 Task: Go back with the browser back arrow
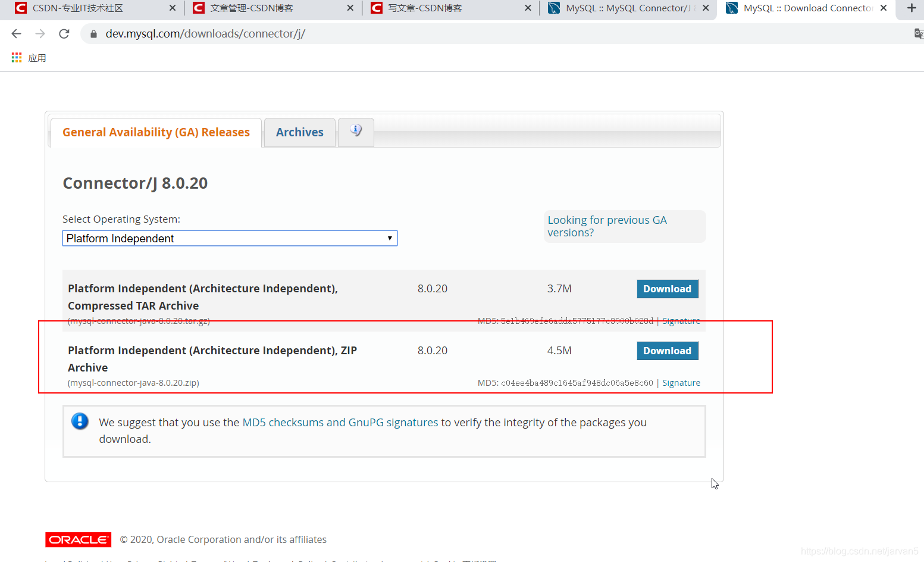pos(17,34)
